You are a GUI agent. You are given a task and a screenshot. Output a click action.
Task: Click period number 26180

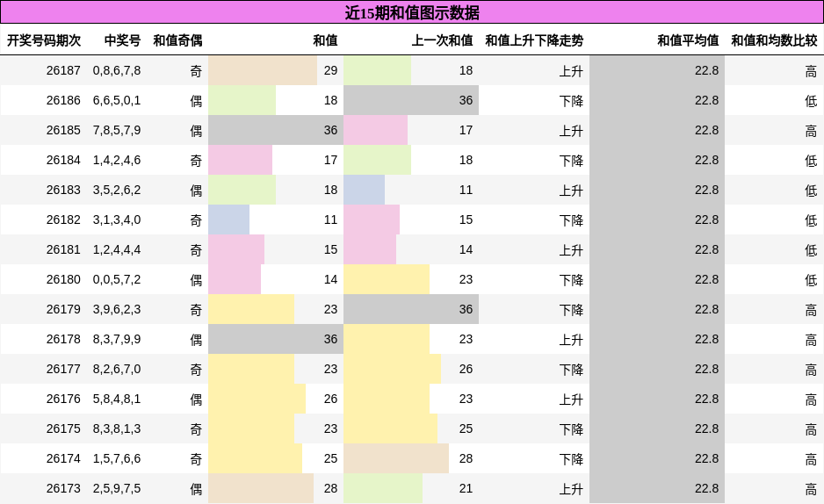[63, 279]
